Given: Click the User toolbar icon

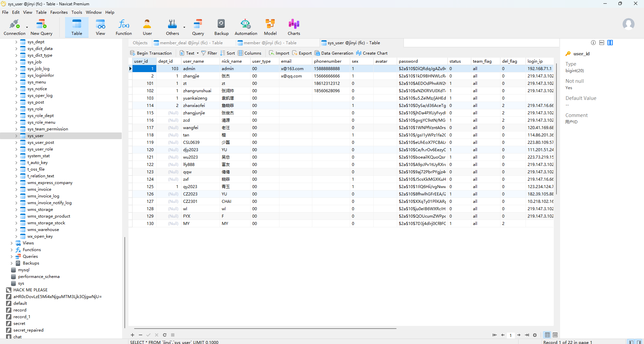Looking at the screenshot, I should 147,27.
